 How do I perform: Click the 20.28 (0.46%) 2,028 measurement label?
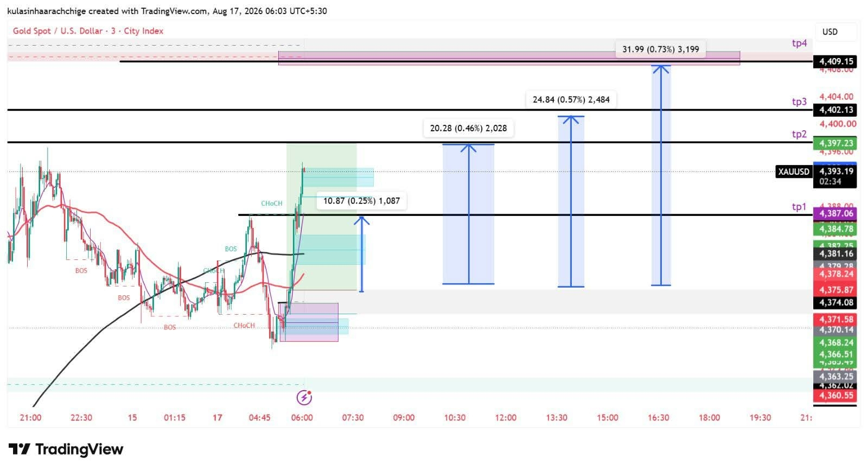pyautogui.click(x=468, y=128)
